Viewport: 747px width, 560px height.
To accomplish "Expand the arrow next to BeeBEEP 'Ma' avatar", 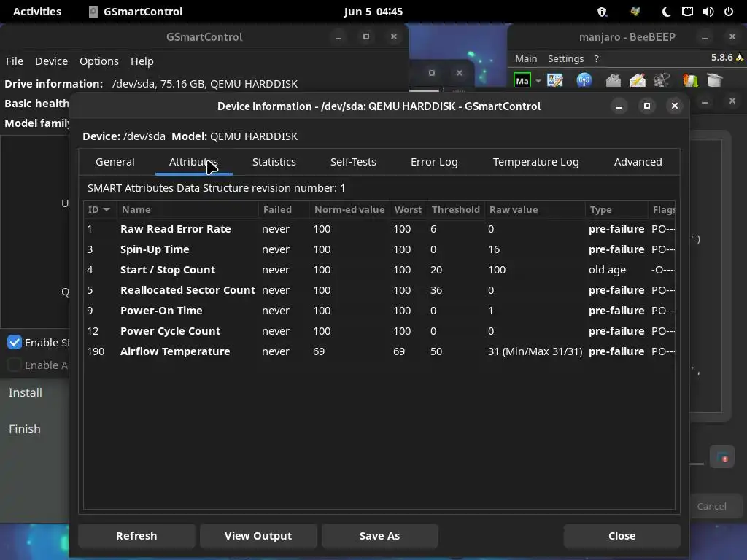I will point(538,81).
